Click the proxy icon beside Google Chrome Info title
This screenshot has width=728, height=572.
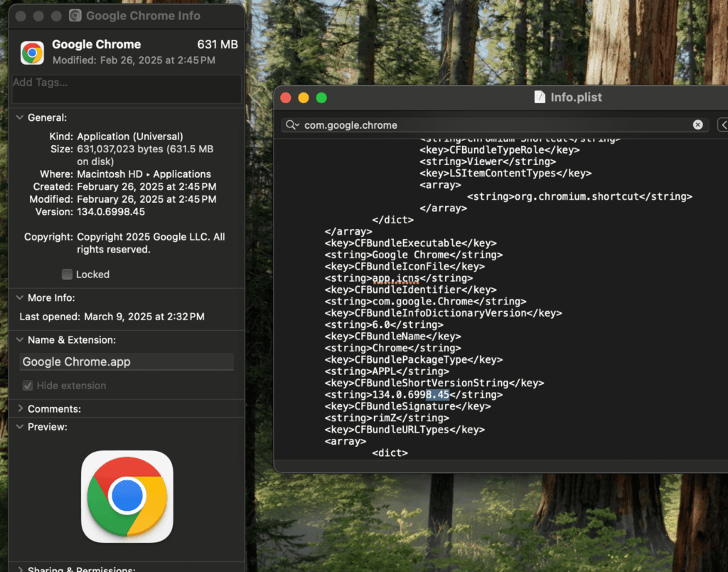click(x=75, y=16)
